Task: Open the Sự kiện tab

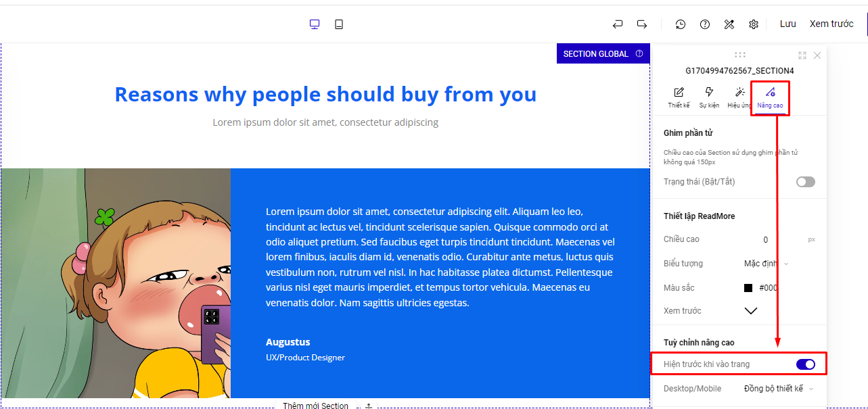Action: tap(709, 97)
